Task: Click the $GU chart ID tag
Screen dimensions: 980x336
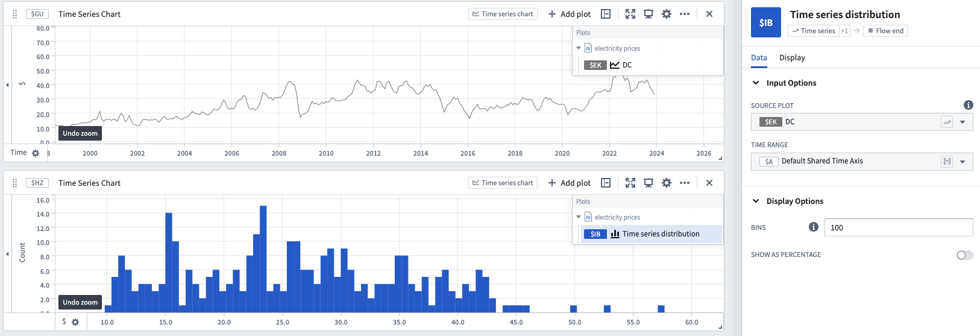Action: 37,14
